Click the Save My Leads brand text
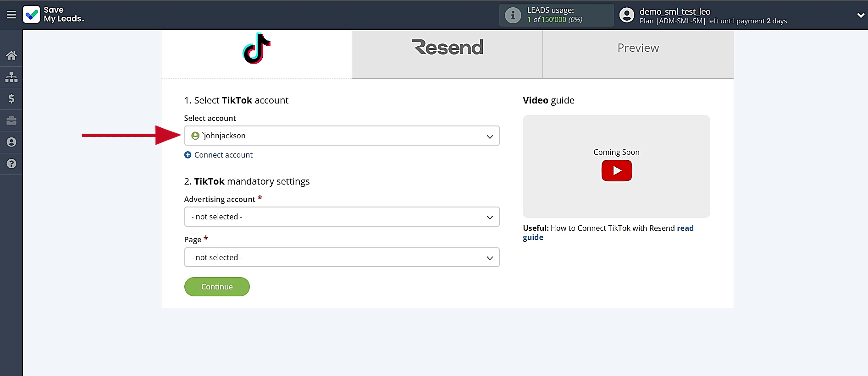This screenshot has height=376, width=868. (x=64, y=15)
